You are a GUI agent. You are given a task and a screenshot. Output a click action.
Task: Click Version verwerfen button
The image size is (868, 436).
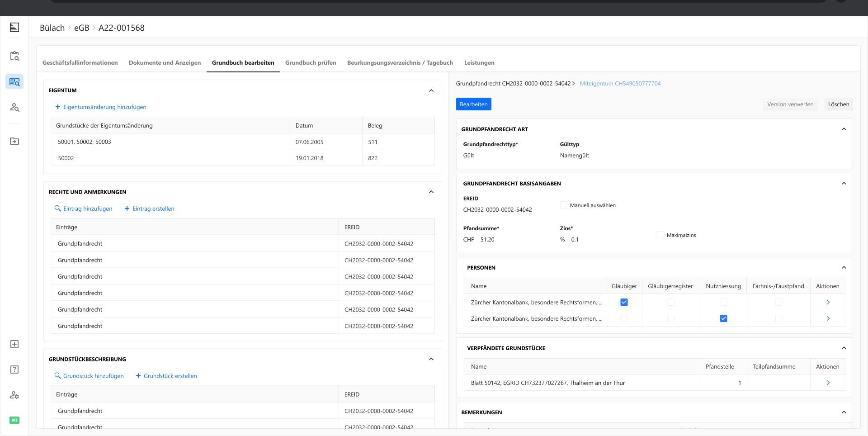790,104
